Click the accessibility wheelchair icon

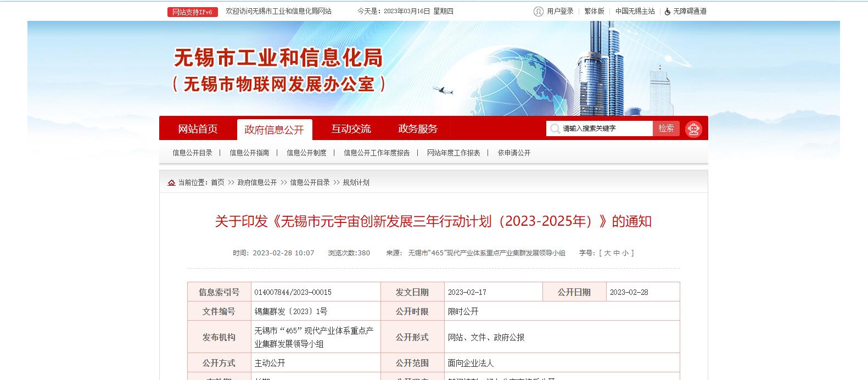(x=667, y=12)
